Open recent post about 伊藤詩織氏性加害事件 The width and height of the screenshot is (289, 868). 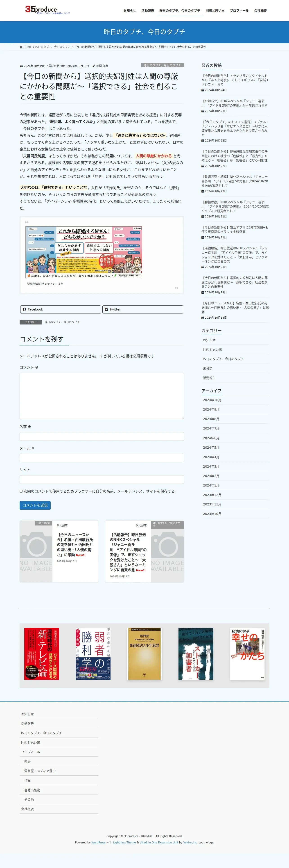pos(235,156)
